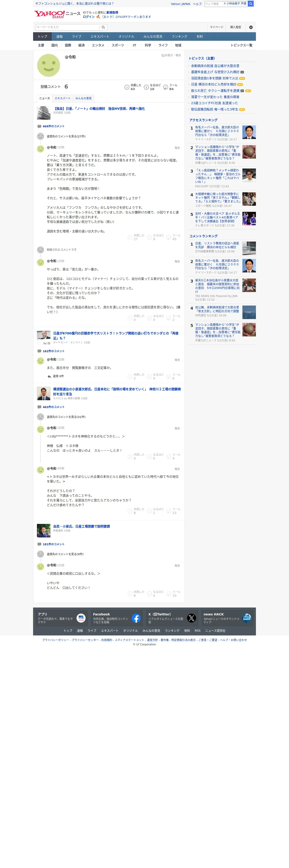Open topic 駅伝部集団転校 唯一残った3年生
289x868 pixels.
[x=215, y=110]
